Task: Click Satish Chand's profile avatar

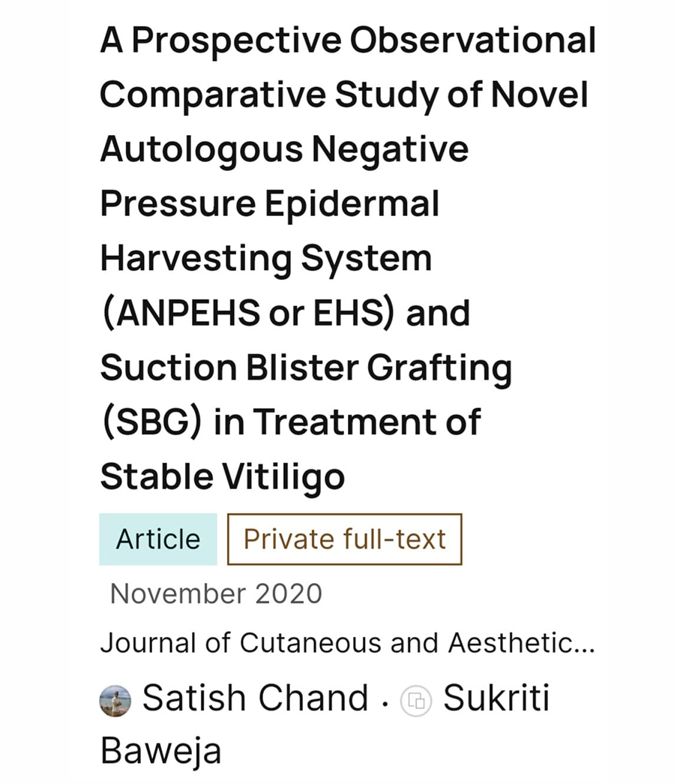Action: pos(115,701)
